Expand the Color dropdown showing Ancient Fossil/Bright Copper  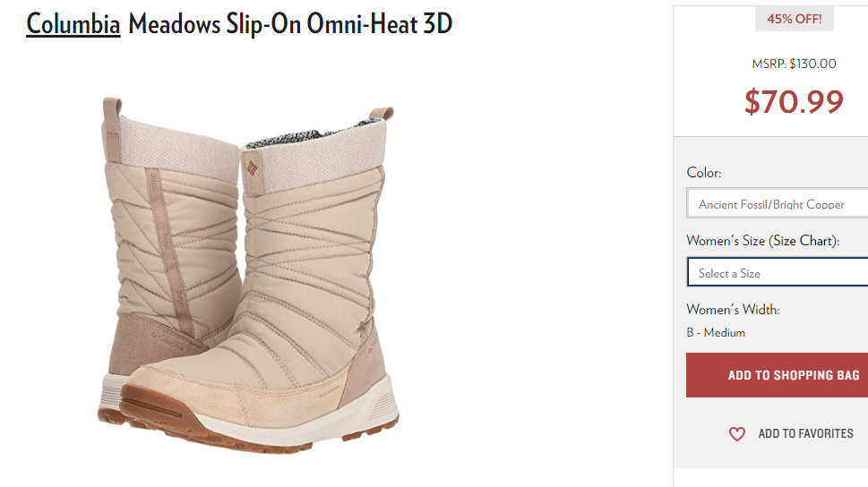(x=778, y=203)
